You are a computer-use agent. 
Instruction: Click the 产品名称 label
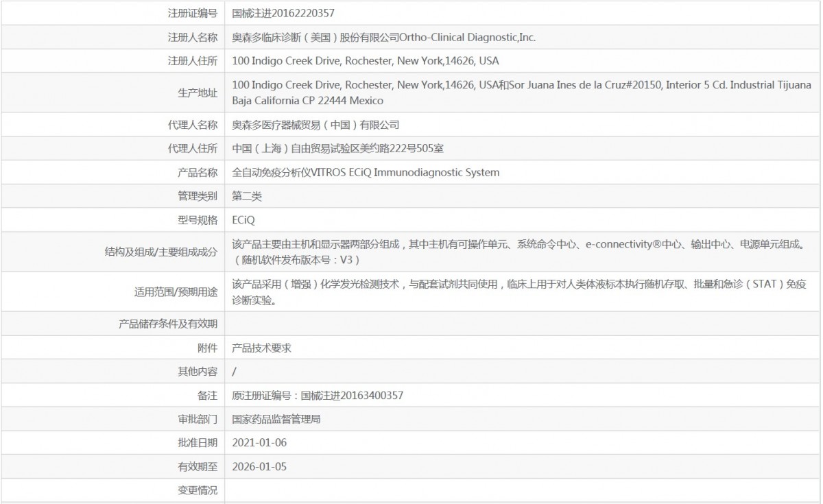pyautogui.click(x=198, y=172)
